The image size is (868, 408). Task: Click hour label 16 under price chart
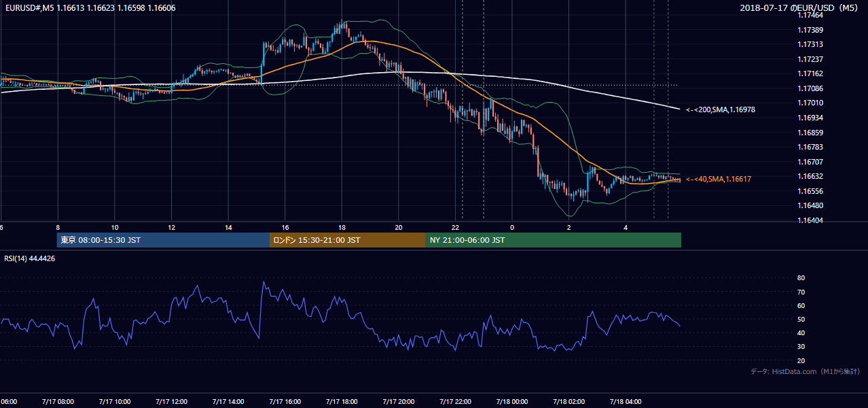285,227
